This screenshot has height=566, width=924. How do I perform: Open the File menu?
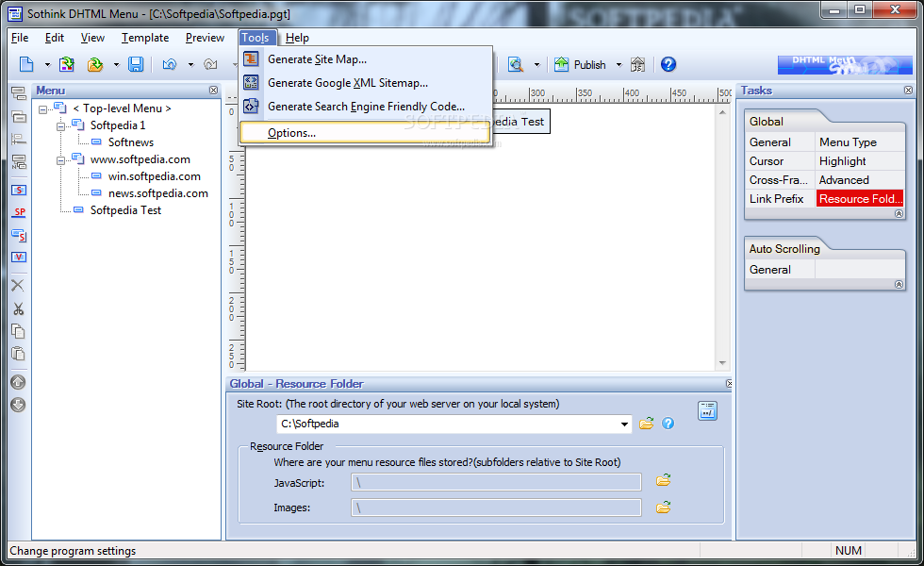pos(20,38)
